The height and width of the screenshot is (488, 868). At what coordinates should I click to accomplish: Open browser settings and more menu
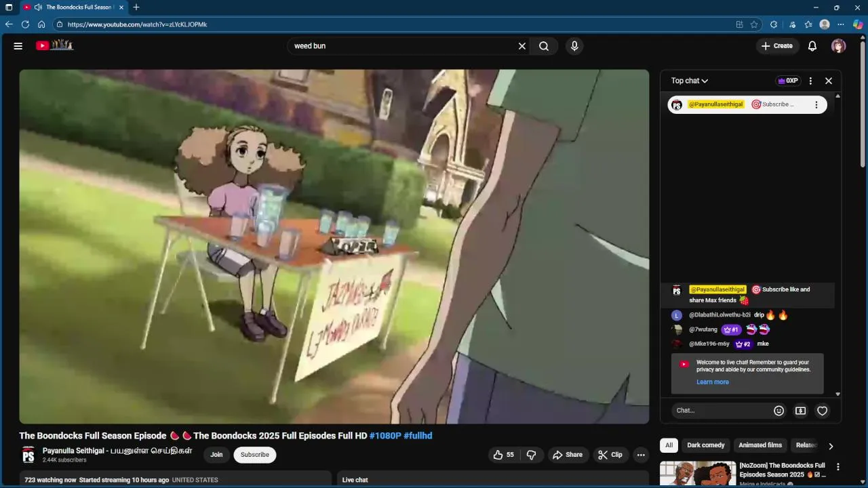coord(842,24)
